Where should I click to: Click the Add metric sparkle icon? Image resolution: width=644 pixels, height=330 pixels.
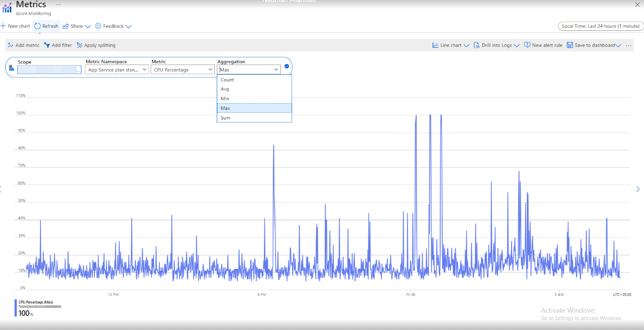tap(11, 45)
